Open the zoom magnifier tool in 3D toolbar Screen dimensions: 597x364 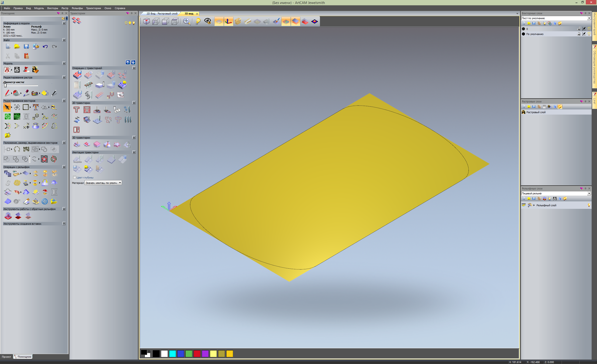click(x=186, y=21)
